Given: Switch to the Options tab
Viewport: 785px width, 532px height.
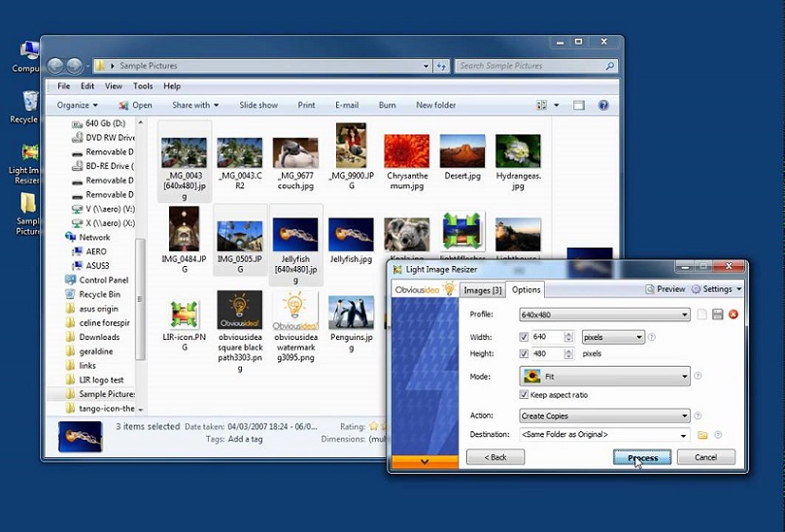Looking at the screenshot, I should click(526, 289).
